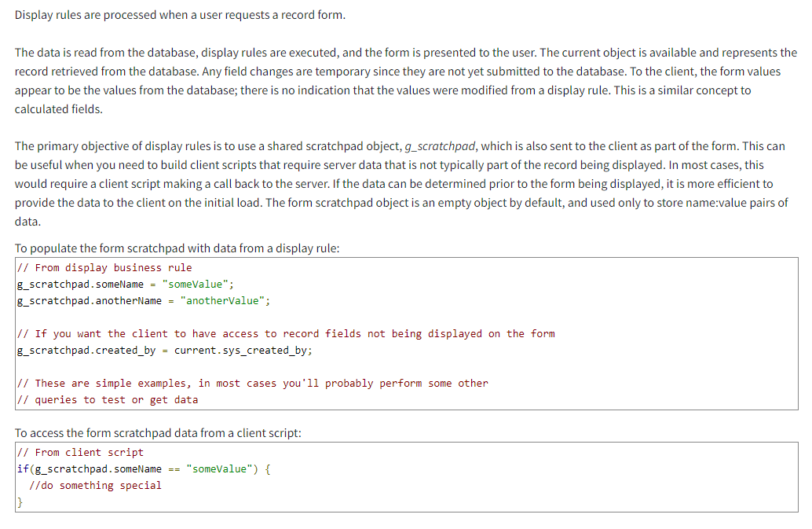The image size is (812, 529).
Task: Click the if(g_scratchpad.someName == ...) statement line
Action: [144, 468]
